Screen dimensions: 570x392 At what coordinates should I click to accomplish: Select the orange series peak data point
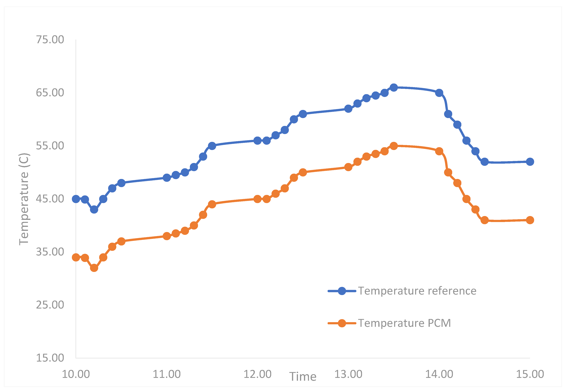coord(394,146)
